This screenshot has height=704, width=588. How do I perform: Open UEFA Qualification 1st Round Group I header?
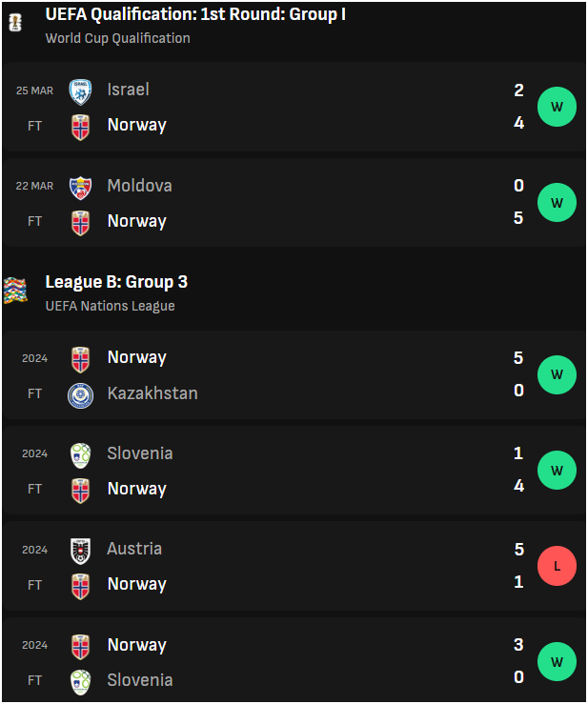(195, 15)
